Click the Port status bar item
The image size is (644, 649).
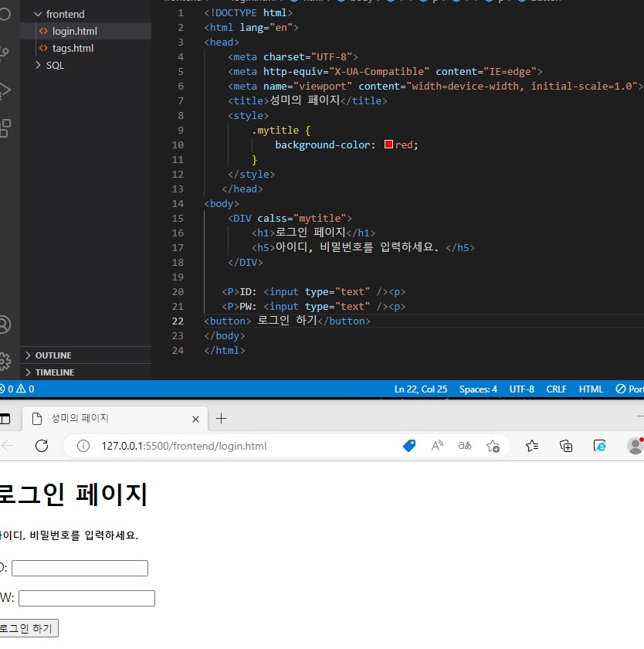point(629,389)
